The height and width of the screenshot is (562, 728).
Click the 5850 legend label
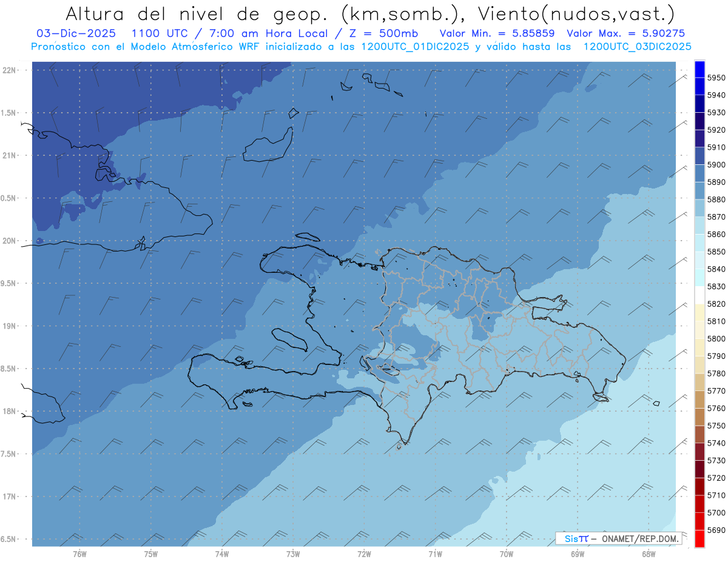(716, 252)
